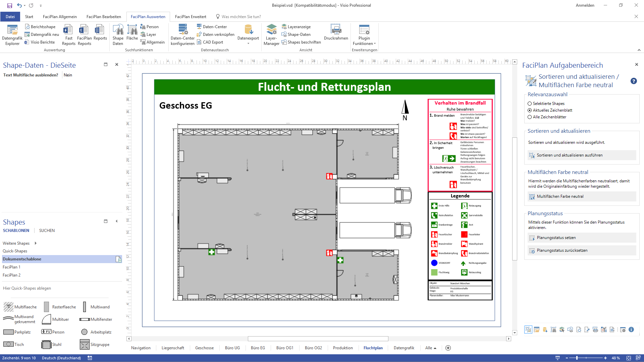Viewport: 644px width, 362px height.
Task: Click the switch windows icon in status bar
Action: point(638,358)
